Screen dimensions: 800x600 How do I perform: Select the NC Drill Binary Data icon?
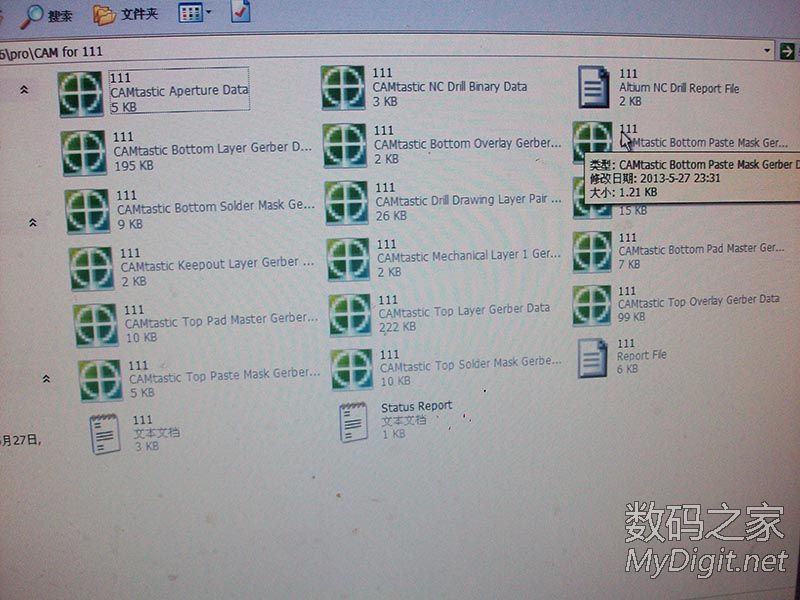coord(343,87)
